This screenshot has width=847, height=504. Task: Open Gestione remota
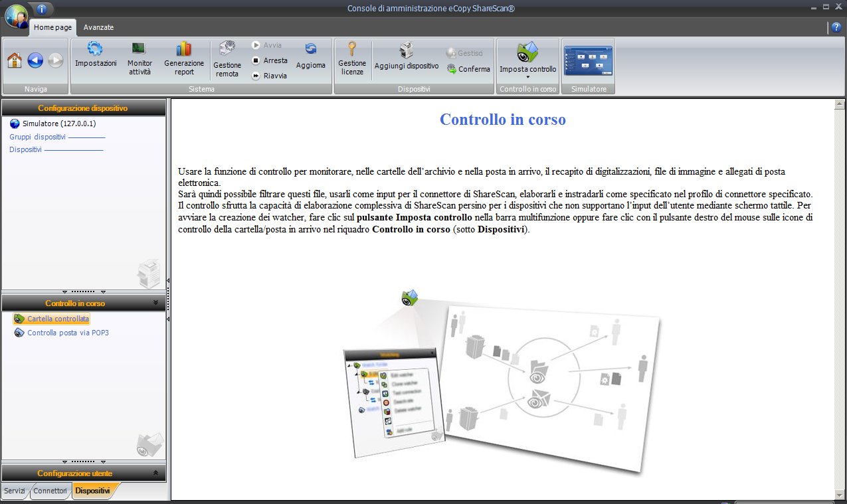tap(227, 60)
